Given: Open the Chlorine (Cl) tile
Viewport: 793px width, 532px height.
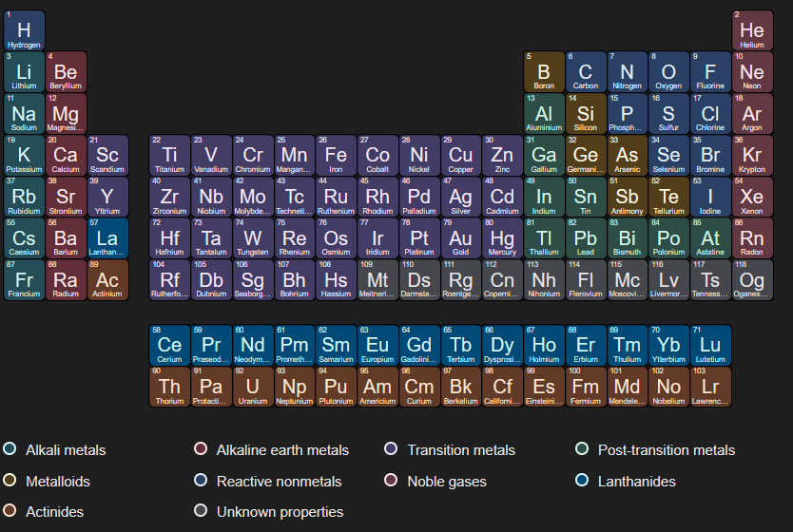Looking at the screenshot, I should (x=710, y=114).
